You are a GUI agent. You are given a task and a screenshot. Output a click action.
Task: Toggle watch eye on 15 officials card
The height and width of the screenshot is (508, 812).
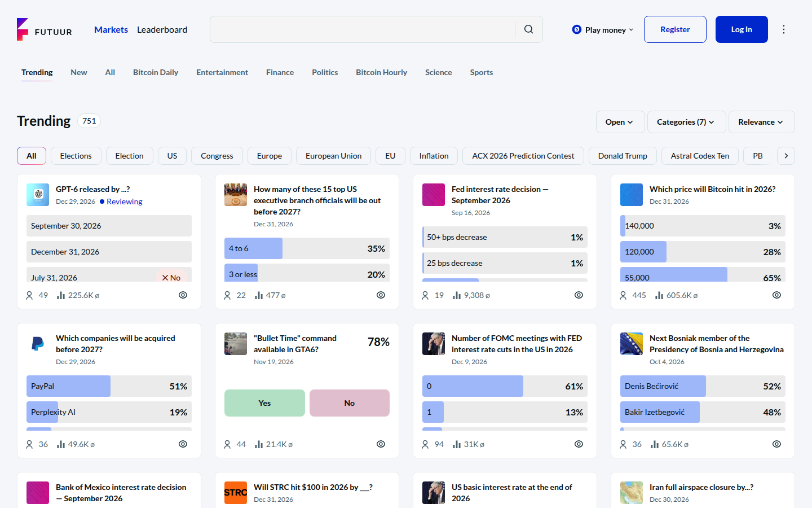pyautogui.click(x=381, y=295)
